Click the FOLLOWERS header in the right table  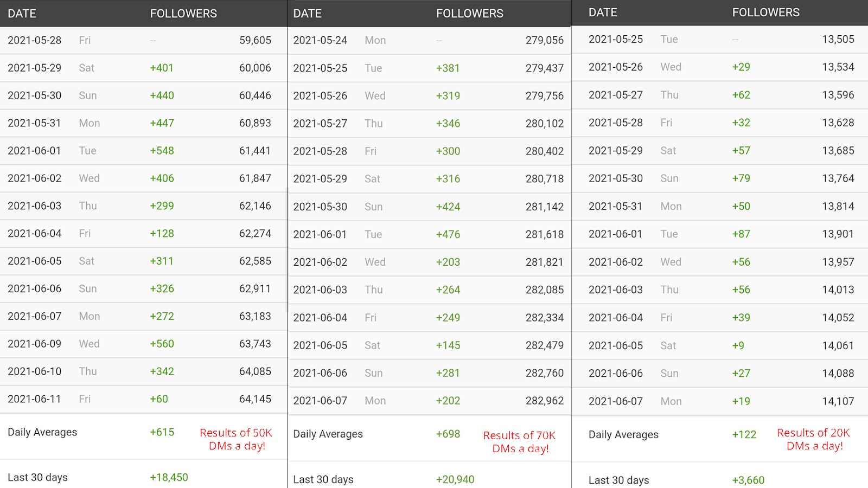click(x=765, y=12)
